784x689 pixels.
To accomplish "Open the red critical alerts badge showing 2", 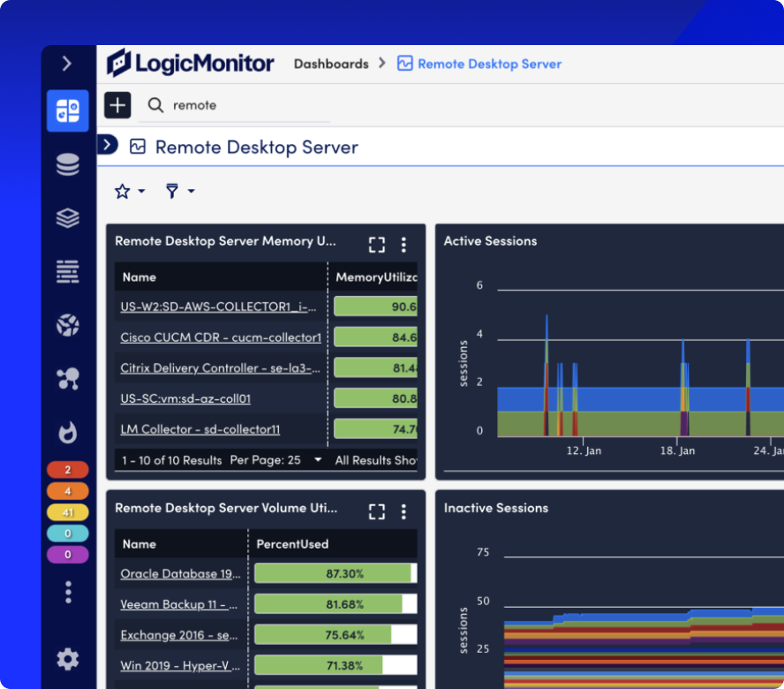I will [x=67, y=470].
